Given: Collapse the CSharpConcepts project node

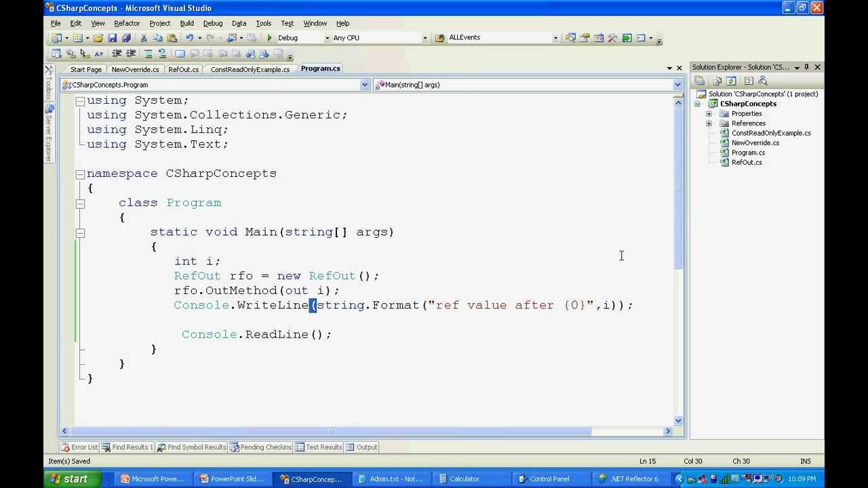Looking at the screenshot, I should click(x=698, y=104).
